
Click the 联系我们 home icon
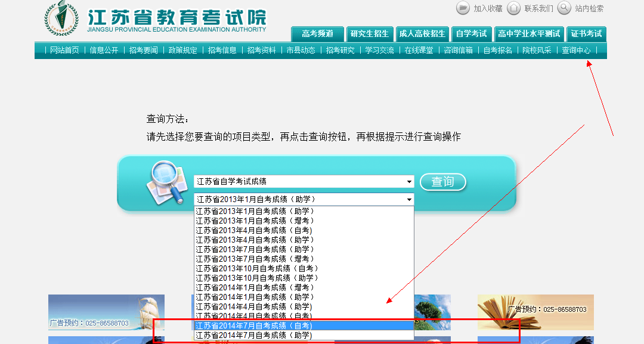513,8
